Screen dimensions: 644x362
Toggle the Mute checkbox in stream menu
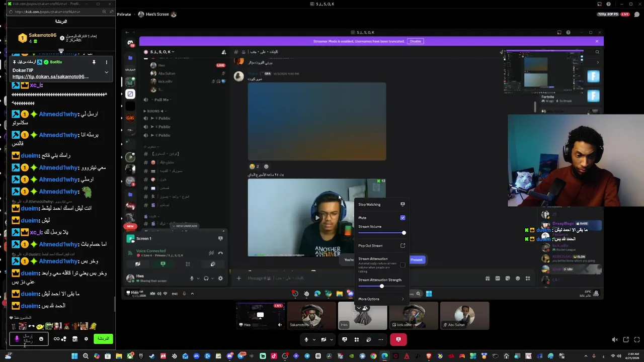(403, 218)
